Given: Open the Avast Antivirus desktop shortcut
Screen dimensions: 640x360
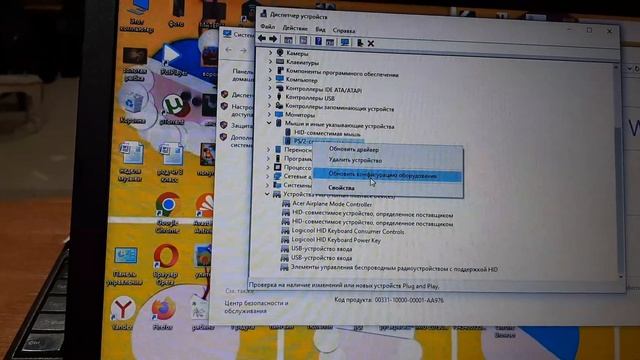Looking at the screenshot, I should tap(203, 213).
